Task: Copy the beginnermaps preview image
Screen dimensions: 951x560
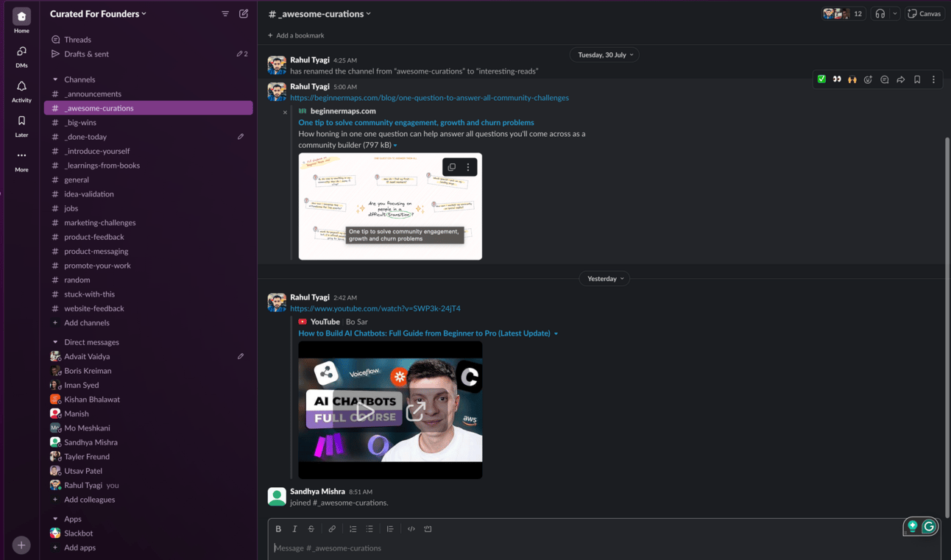Action: point(452,167)
